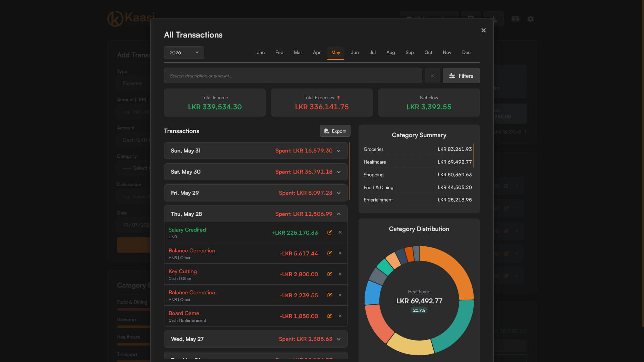
Task: Expand the Wed, May 27 group
Action: pos(256,339)
